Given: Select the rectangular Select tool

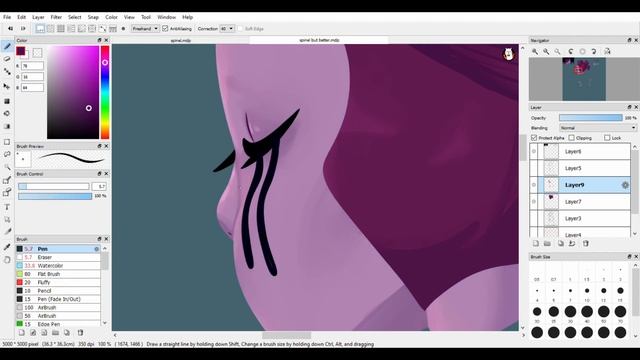Looking at the screenshot, I should point(7,142).
